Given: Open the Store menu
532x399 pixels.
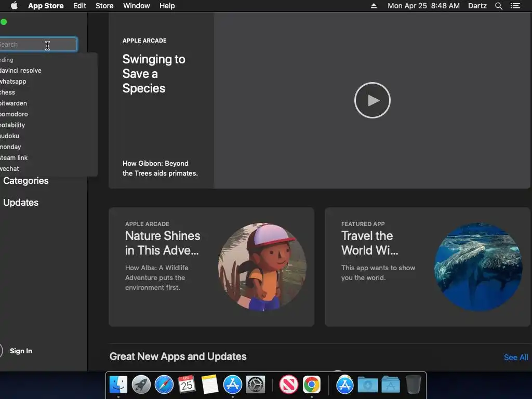Looking at the screenshot, I should 104,6.
